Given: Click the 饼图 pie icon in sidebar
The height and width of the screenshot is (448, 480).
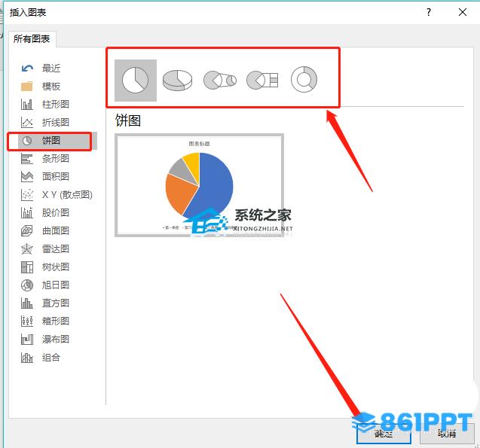Looking at the screenshot, I should pos(27,141).
